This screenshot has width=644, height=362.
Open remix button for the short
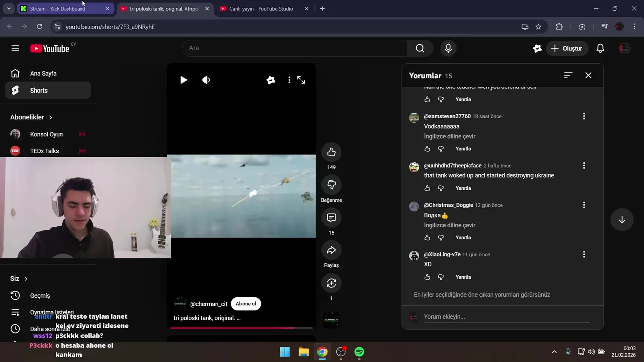pyautogui.click(x=331, y=283)
